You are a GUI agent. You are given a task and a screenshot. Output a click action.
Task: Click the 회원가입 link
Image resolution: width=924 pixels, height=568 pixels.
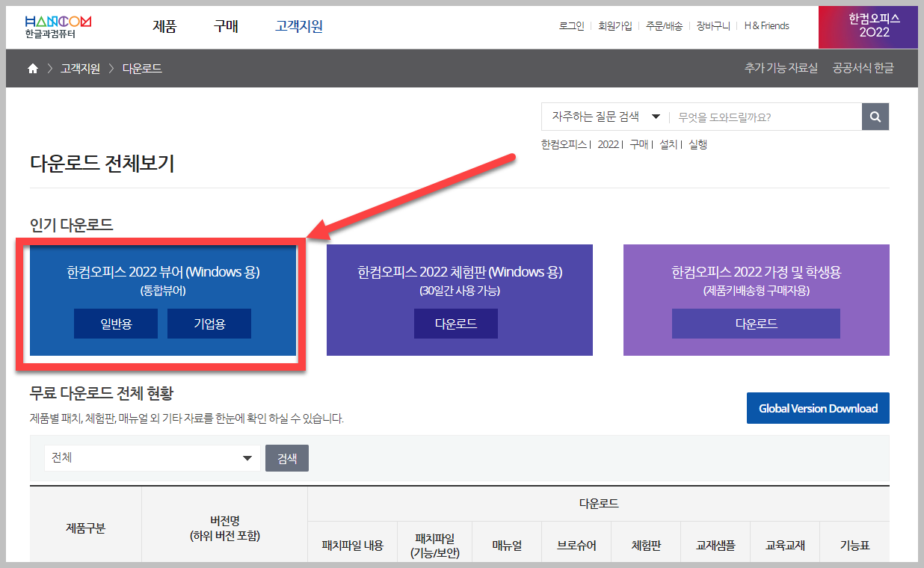point(615,25)
